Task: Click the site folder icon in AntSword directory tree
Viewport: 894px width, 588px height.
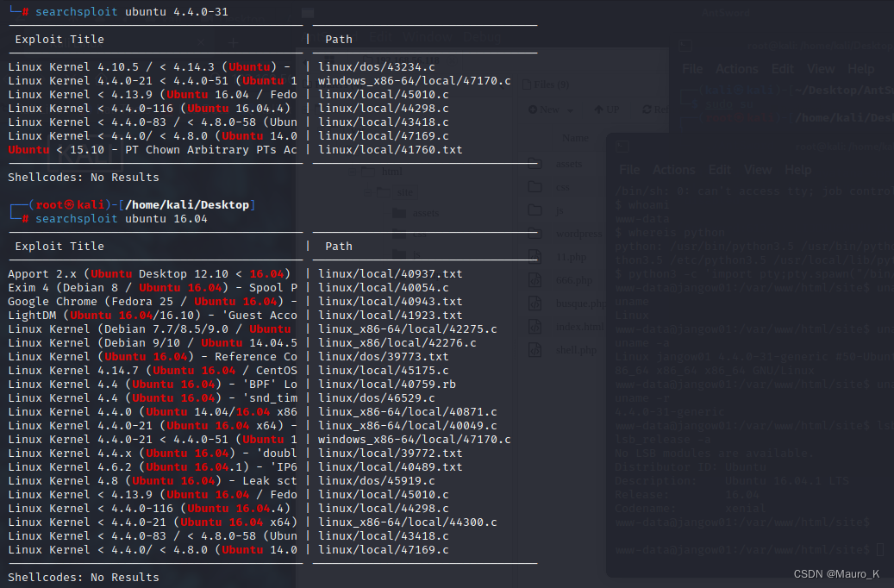Action: click(384, 192)
